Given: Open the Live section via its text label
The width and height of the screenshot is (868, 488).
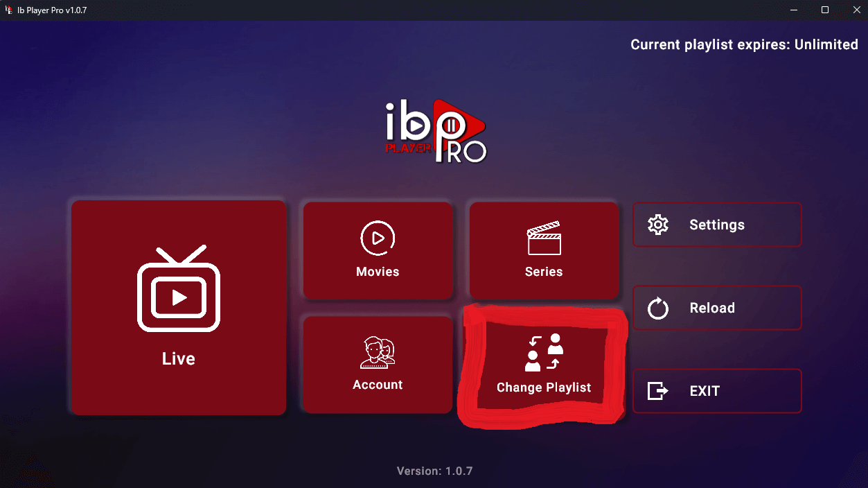Looking at the screenshot, I should click(179, 359).
